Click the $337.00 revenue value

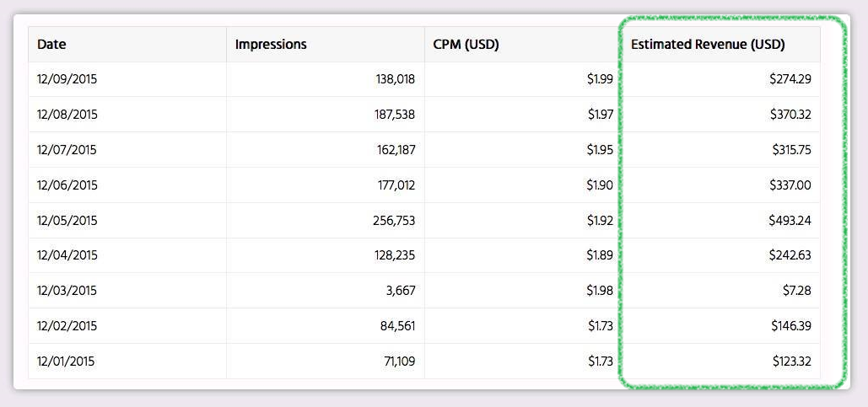(790, 185)
